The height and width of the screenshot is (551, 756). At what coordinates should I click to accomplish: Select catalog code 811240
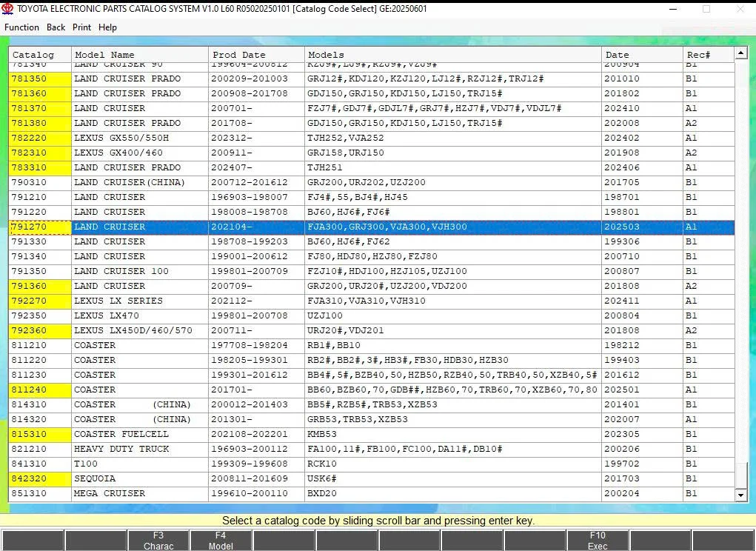(x=40, y=390)
